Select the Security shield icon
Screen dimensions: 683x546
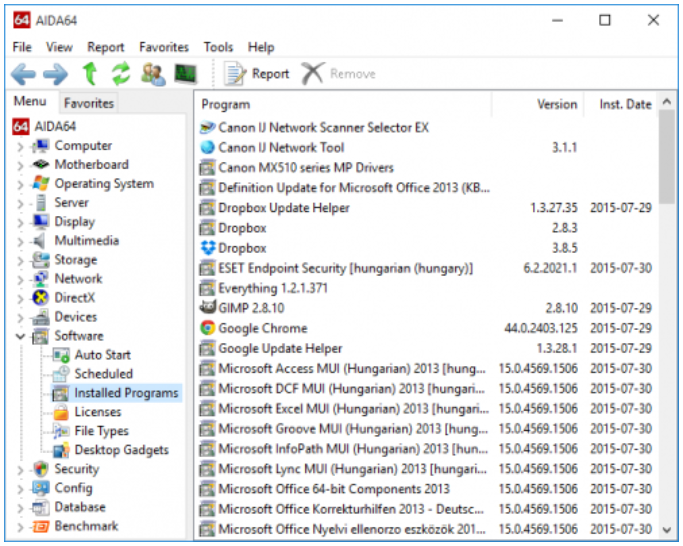tap(41, 469)
